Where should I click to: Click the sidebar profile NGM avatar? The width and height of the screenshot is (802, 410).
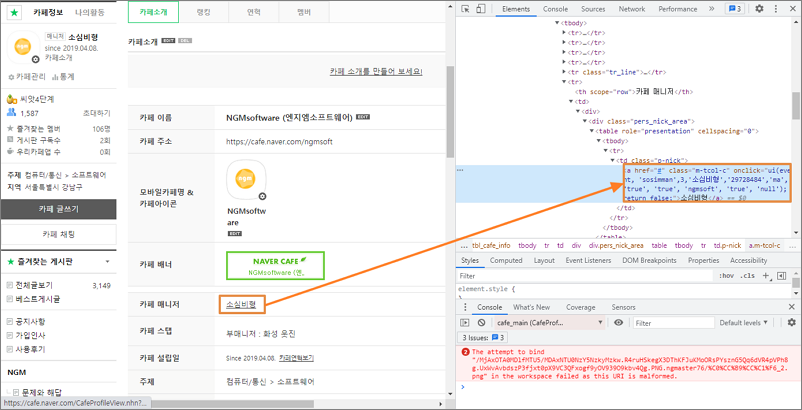point(23,47)
